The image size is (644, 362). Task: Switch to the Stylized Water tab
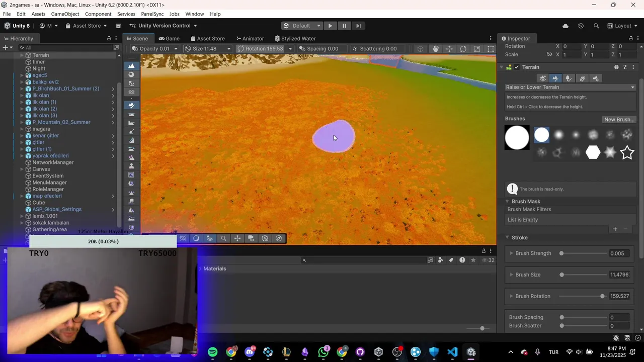click(295, 38)
